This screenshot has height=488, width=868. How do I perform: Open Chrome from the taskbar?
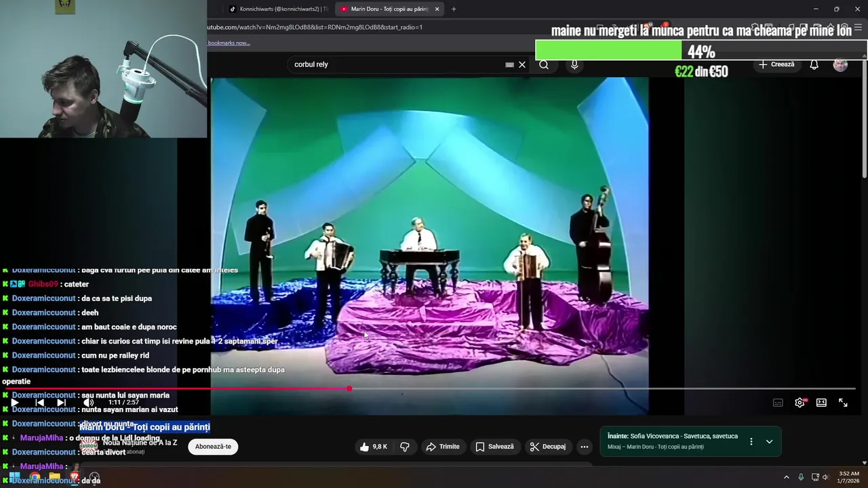tap(35, 476)
